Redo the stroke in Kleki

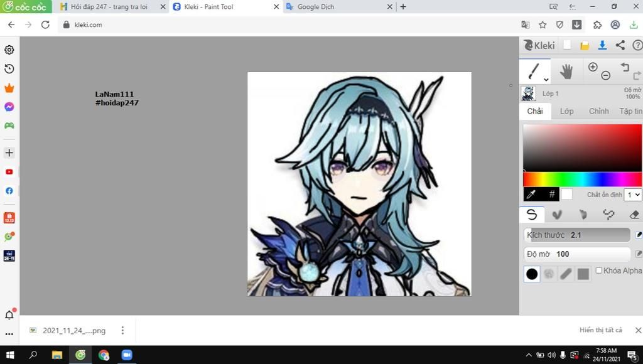tap(637, 76)
